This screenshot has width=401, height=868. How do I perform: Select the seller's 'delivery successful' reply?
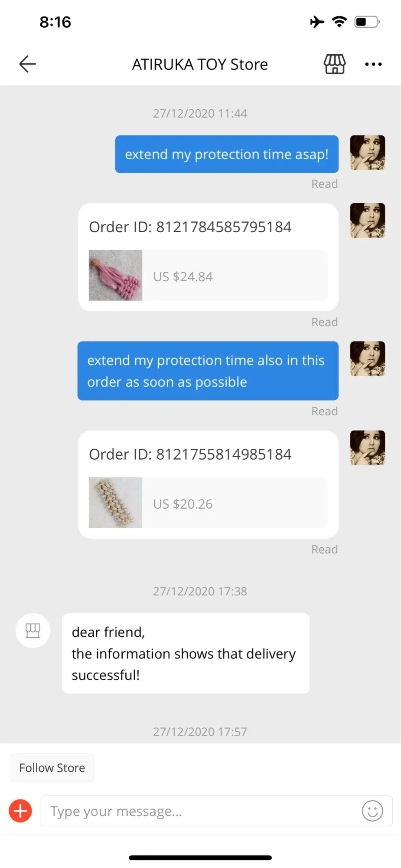pos(186,653)
